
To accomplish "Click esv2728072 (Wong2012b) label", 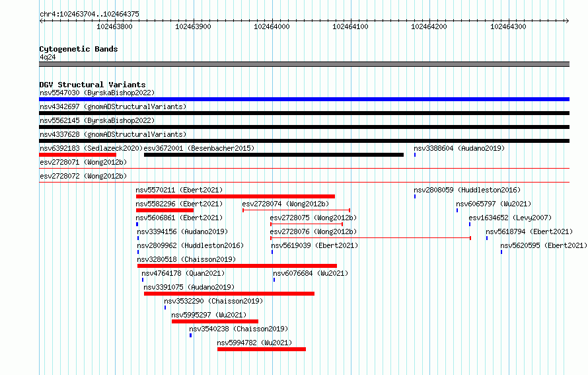I will coord(83,176).
